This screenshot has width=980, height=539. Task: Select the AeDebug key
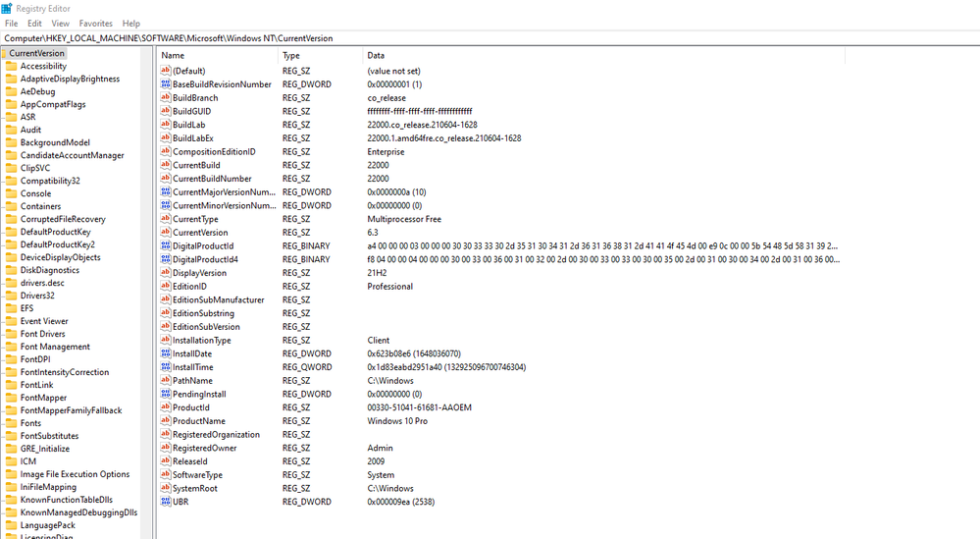(x=37, y=91)
